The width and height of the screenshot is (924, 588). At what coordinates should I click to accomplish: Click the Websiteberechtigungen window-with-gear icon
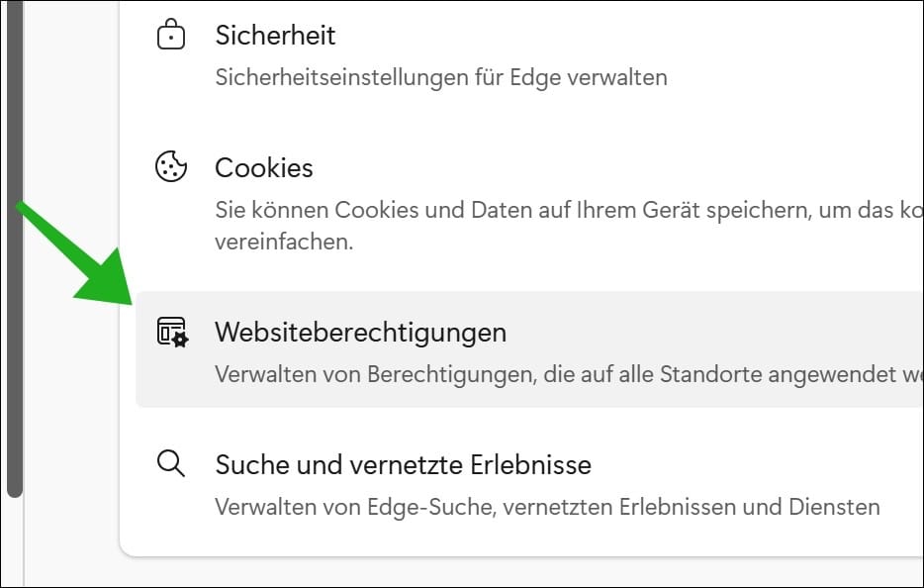(x=171, y=330)
